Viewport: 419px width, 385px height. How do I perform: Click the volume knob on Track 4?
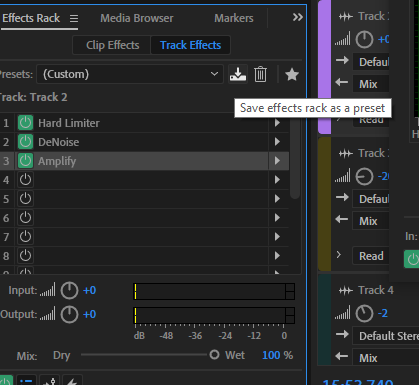pyautogui.click(x=364, y=313)
